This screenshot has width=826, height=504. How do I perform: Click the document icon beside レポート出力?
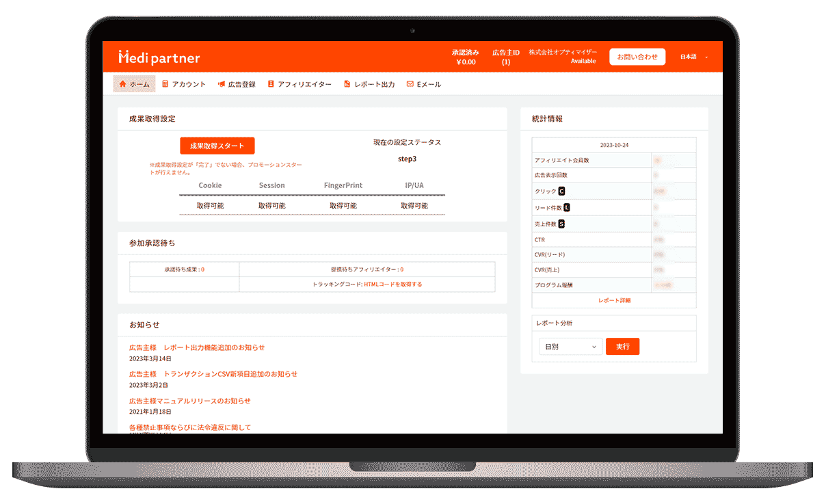click(x=347, y=84)
